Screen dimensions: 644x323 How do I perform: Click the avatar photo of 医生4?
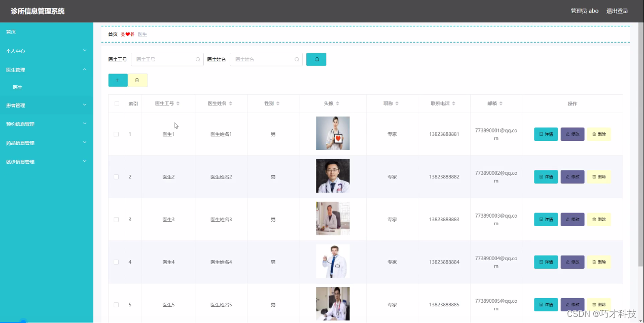(333, 261)
